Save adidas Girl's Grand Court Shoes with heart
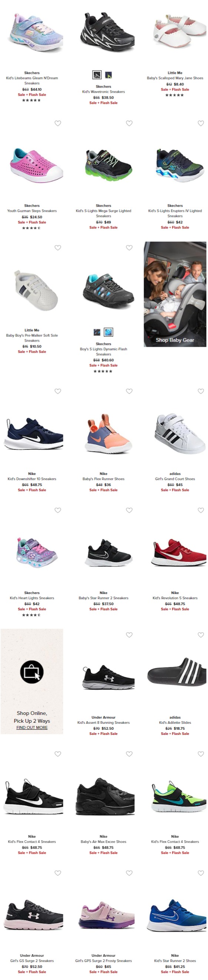This screenshot has width=208, height=980. pyautogui.click(x=201, y=391)
